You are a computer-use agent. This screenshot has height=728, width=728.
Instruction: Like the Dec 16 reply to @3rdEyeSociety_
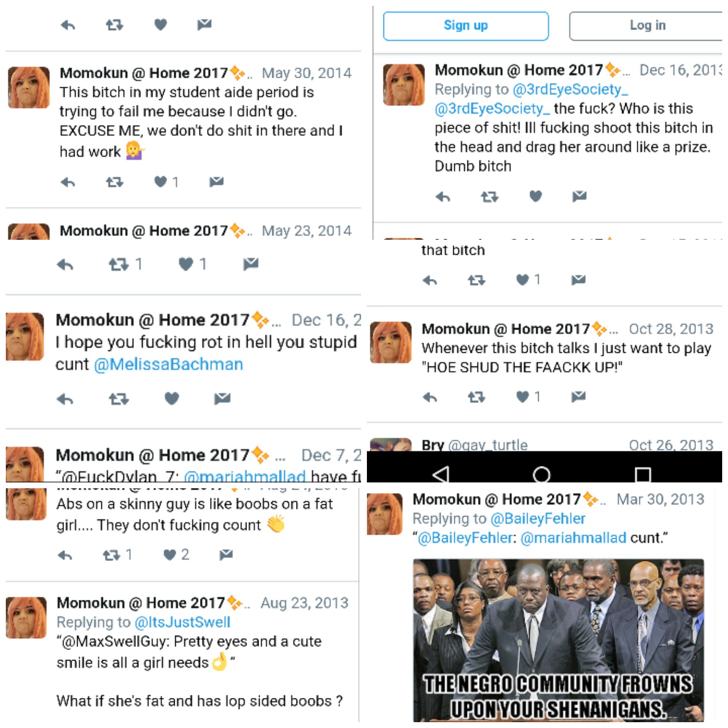tap(535, 196)
